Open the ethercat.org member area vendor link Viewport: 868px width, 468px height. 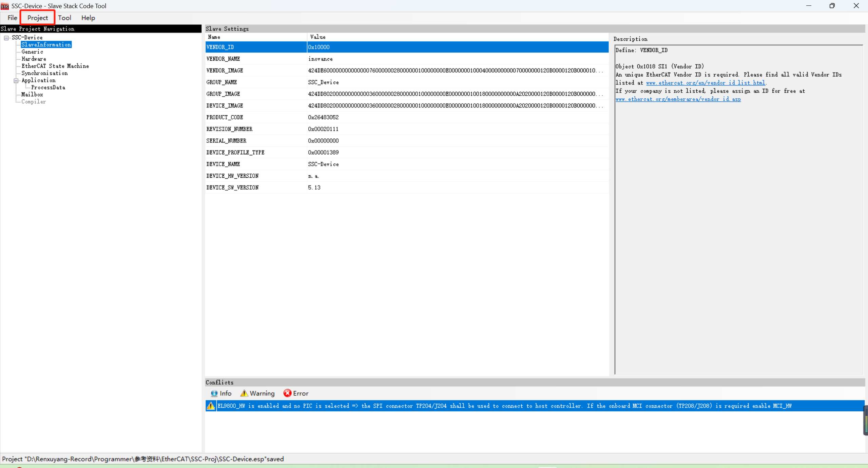point(679,99)
